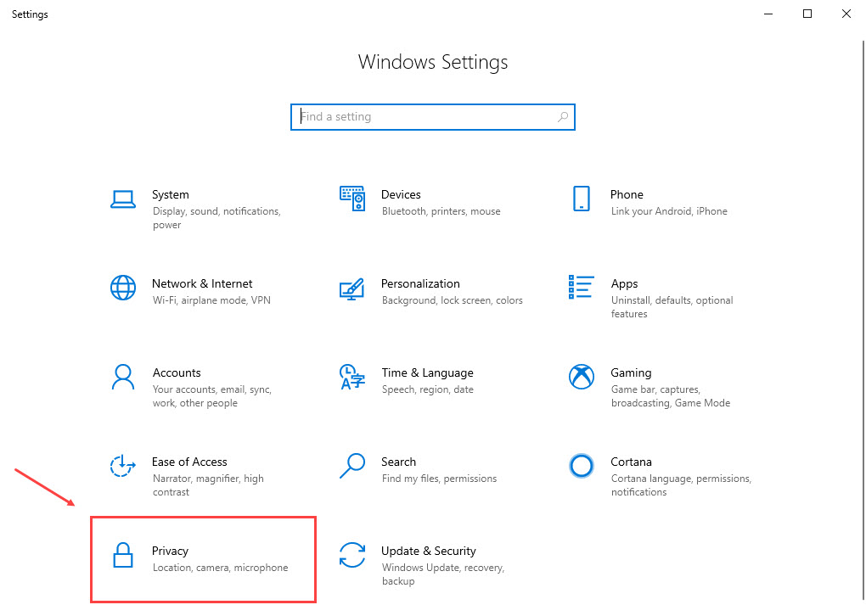Screen dimensions: 866x616
Task: Click 'Wi-Fi, airplane mode, VPN' description
Action: (x=211, y=300)
